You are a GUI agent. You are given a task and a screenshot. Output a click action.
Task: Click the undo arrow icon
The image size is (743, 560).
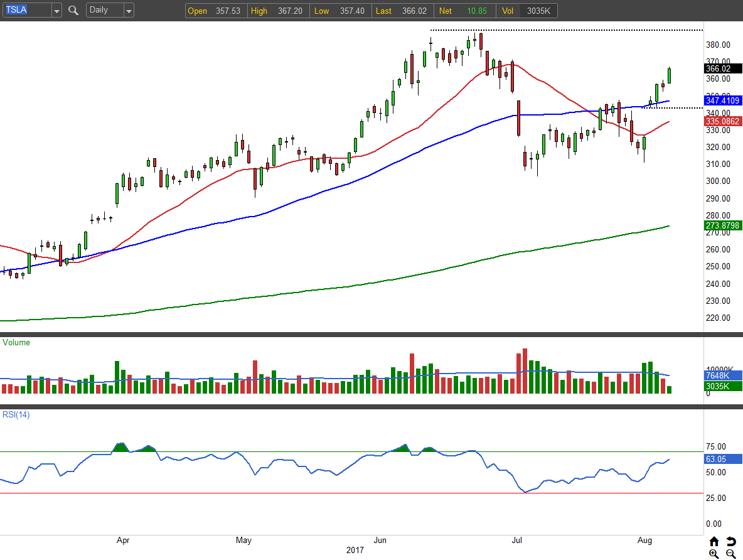[x=730, y=541]
